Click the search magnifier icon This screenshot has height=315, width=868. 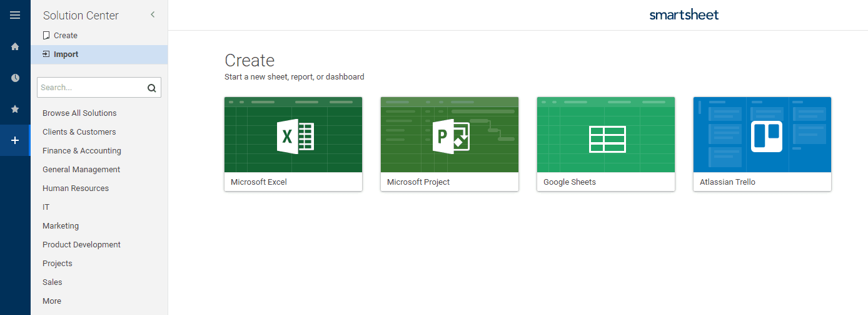click(x=151, y=88)
